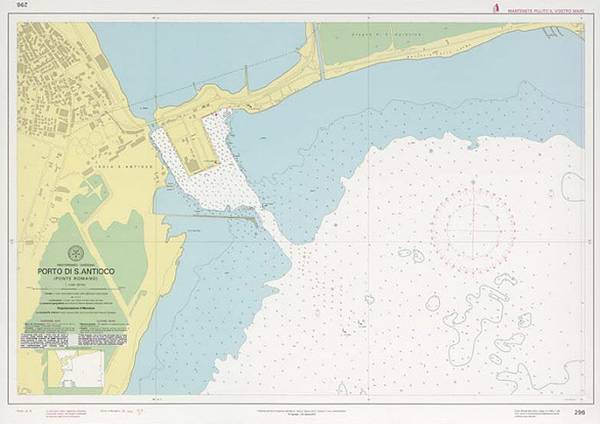Click the number 296 at bottom right
Viewport: 600px width, 424px height.
pos(578,412)
